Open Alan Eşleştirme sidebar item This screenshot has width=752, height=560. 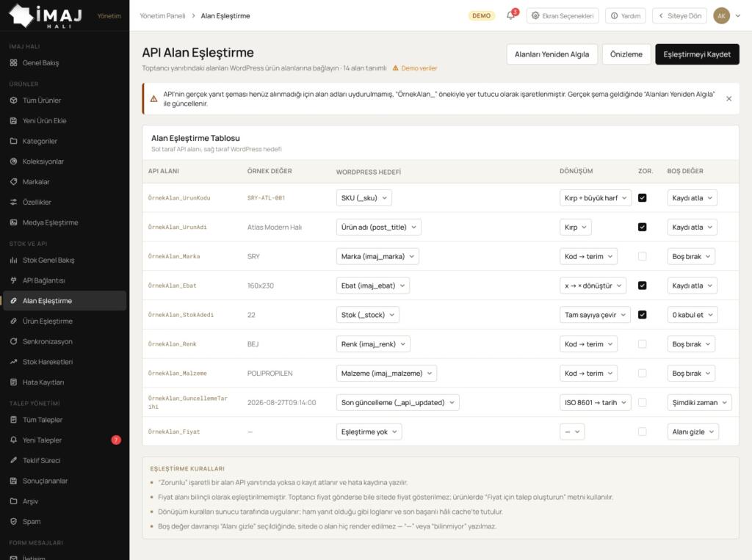click(x=65, y=301)
